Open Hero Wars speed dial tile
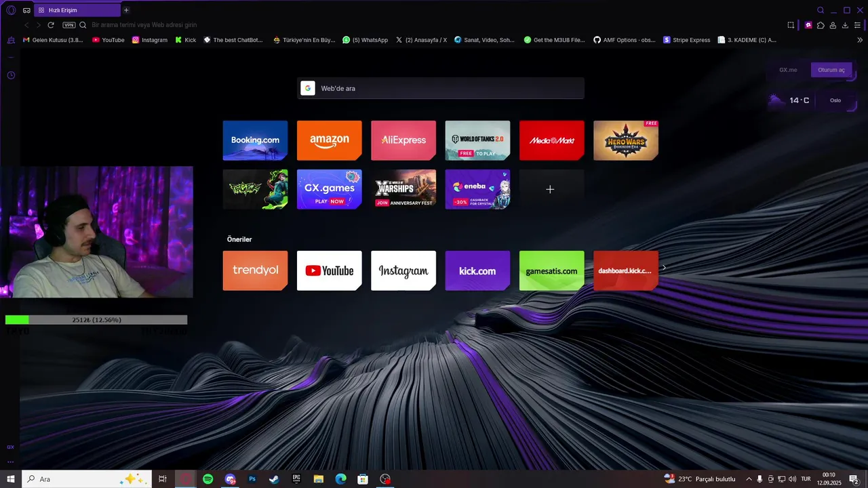 (x=626, y=140)
